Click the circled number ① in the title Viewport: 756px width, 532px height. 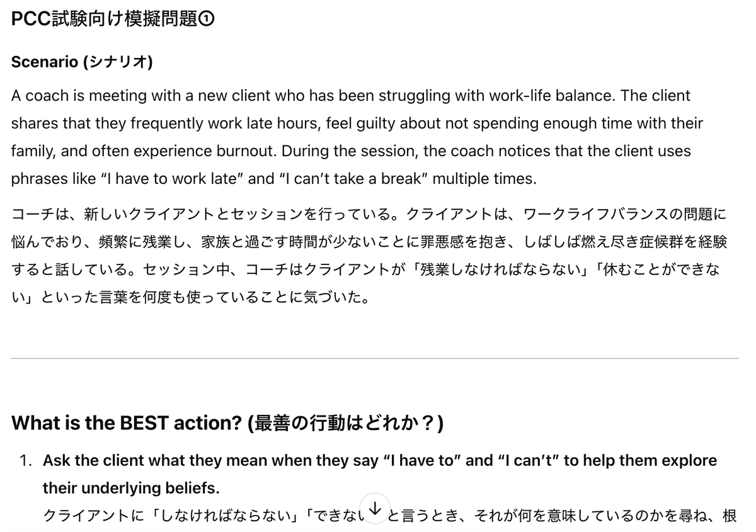(x=207, y=20)
